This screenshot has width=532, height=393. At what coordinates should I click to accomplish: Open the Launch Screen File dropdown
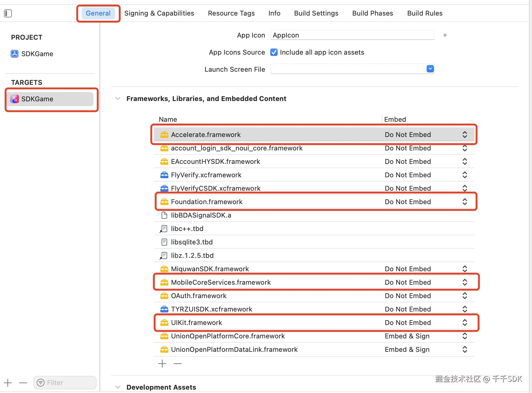pyautogui.click(x=430, y=69)
